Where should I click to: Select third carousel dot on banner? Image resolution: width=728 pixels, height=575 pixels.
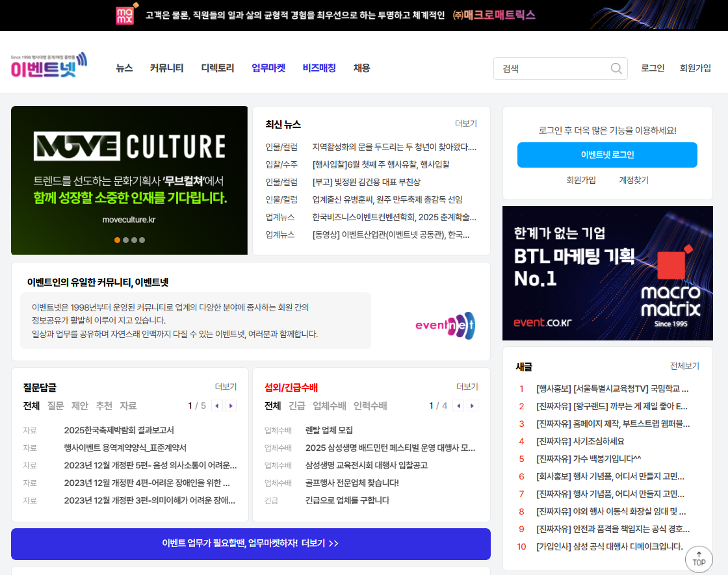[134, 240]
